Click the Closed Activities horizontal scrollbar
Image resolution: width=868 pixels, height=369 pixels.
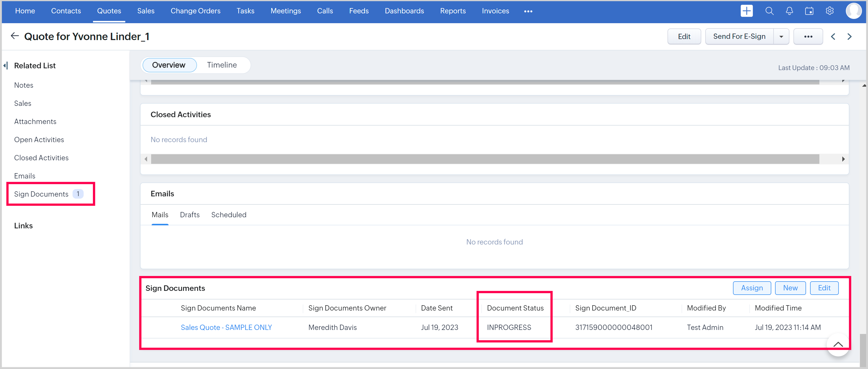[485, 159]
